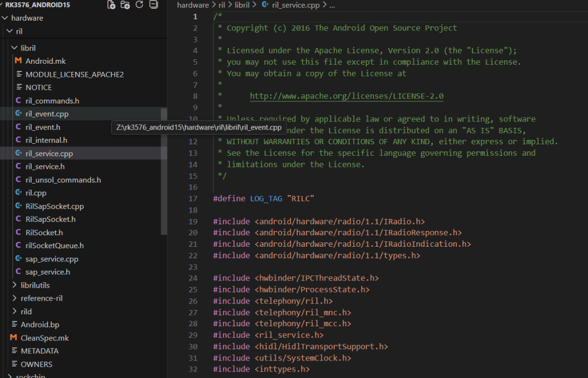The height and width of the screenshot is (378, 588).
Task: Expand the rild folder
Action: (x=14, y=311)
